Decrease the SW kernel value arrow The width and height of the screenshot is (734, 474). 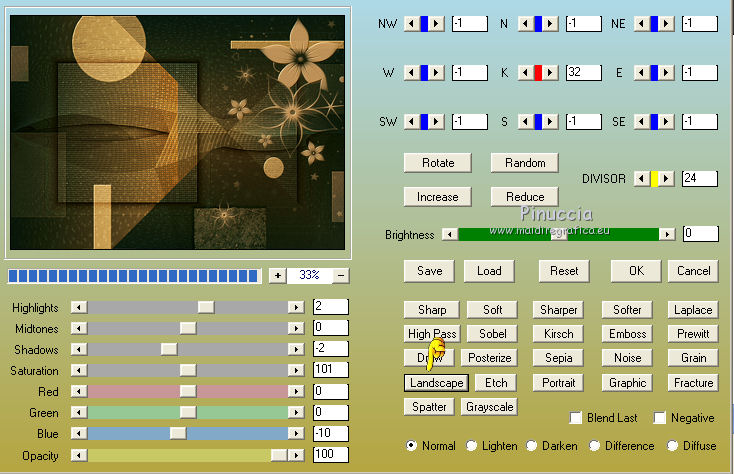411,122
